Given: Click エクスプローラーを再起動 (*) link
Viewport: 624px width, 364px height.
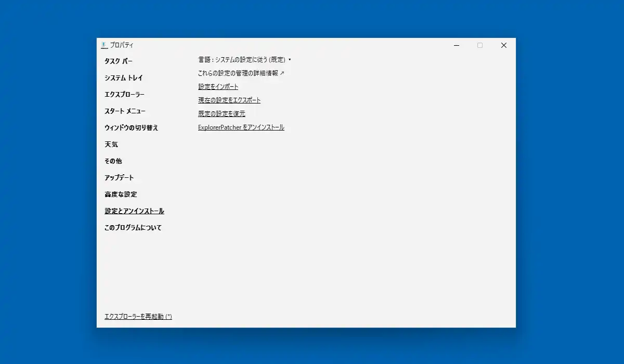Looking at the screenshot, I should pos(138,317).
